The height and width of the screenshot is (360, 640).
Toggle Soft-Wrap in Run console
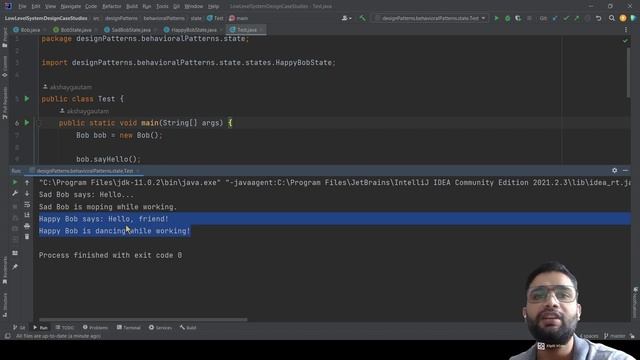[27, 204]
